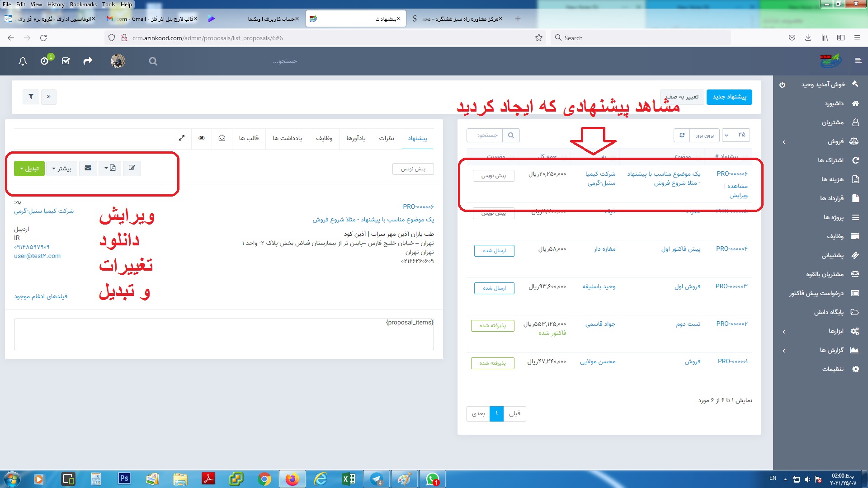868x488 pixels.
Task: Click the مشاهده link under PRO-000006
Action: 737,186
